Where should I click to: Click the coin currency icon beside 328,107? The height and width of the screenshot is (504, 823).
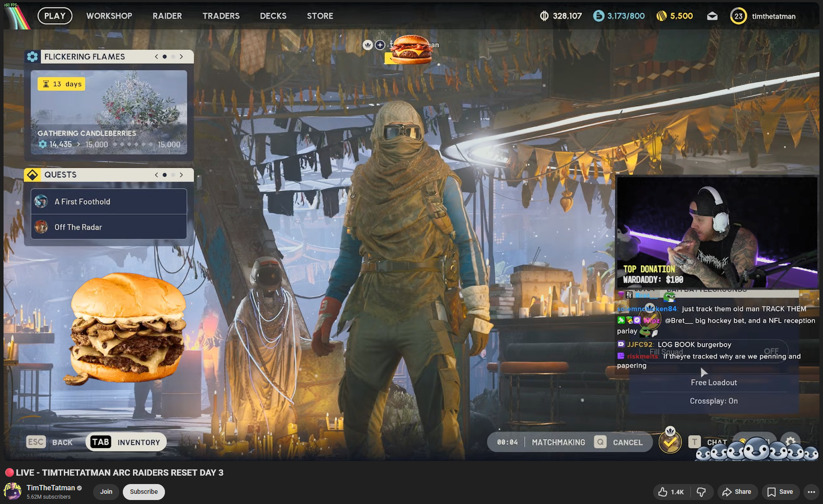544,16
